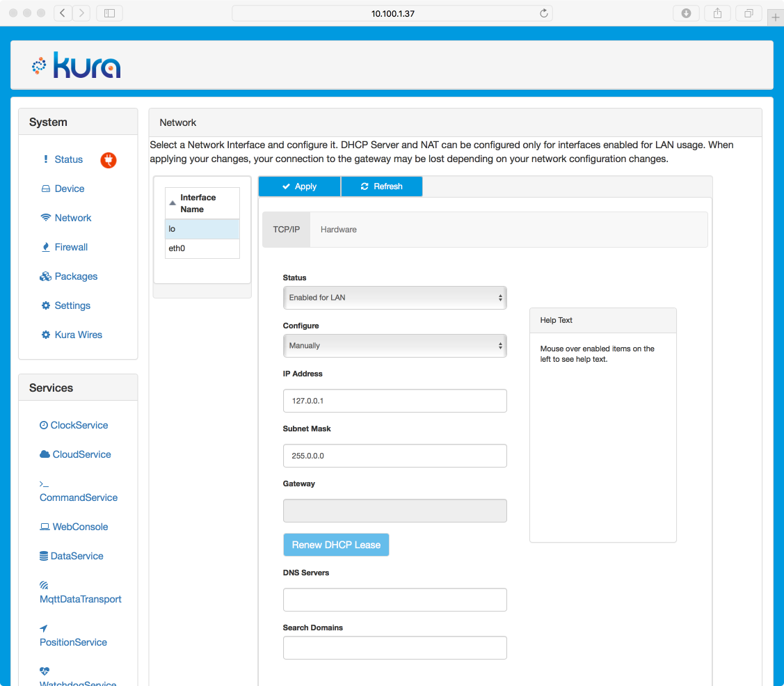Open the Status dropdown showing Enabled for LAN
This screenshot has width=784, height=686.
[x=394, y=298]
